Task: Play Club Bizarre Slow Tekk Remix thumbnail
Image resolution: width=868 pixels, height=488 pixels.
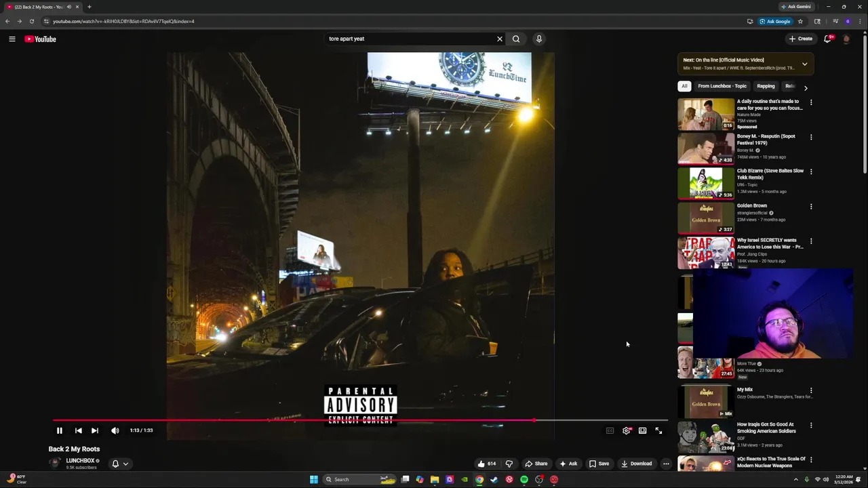Action: click(x=705, y=183)
